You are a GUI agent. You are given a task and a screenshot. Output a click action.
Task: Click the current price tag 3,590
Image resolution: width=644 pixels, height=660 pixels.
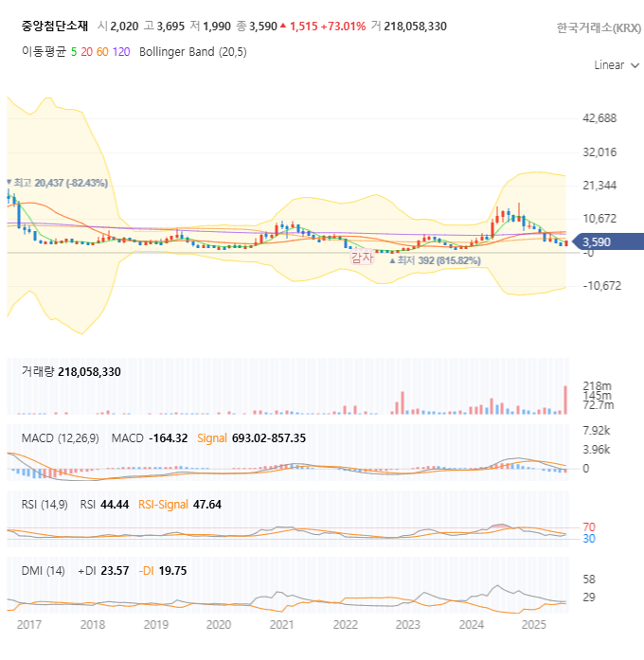pos(608,242)
